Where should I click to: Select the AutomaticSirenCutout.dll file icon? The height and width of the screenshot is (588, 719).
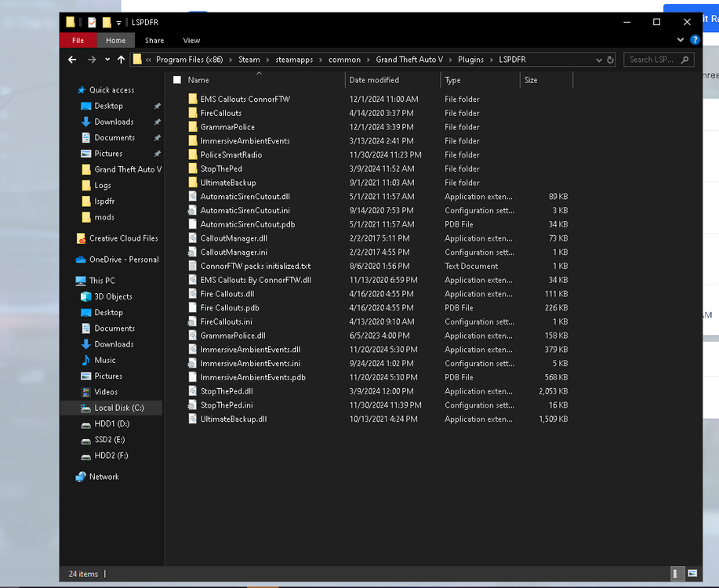tap(193, 196)
